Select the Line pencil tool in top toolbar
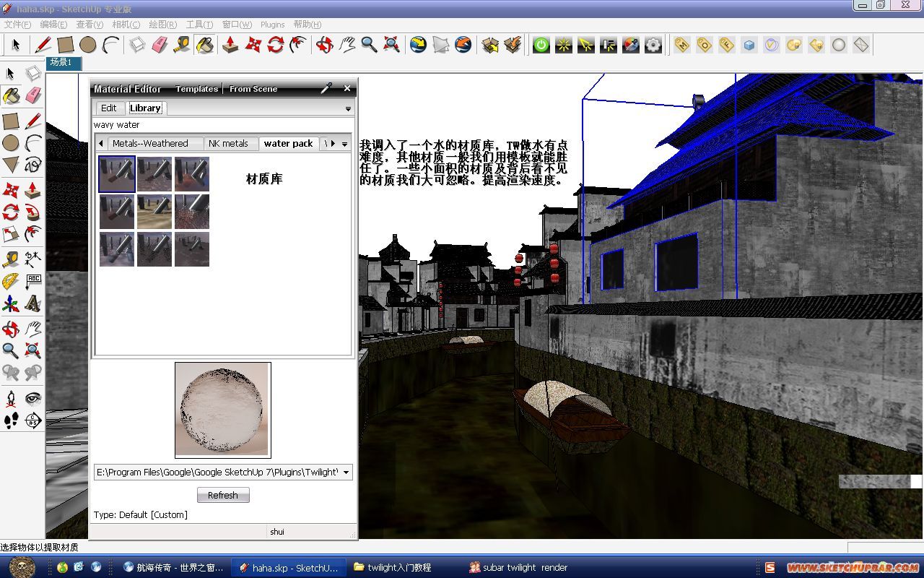 43,45
